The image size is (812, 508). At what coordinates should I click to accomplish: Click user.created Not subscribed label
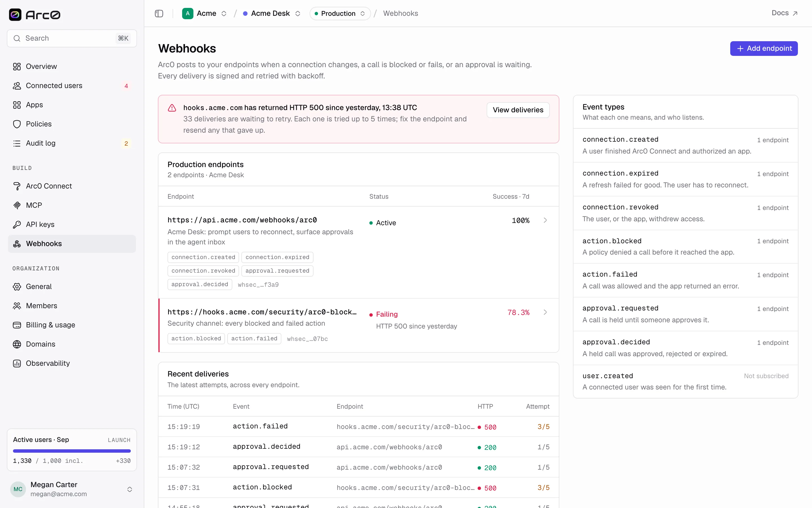coord(766,376)
